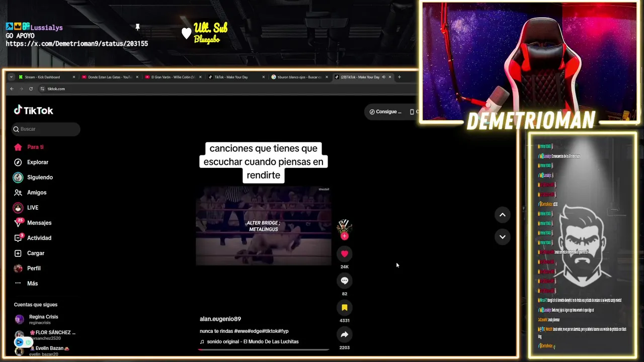This screenshot has height=362, width=644.
Task: Click site info icon in address bar
Action: (x=43, y=89)
